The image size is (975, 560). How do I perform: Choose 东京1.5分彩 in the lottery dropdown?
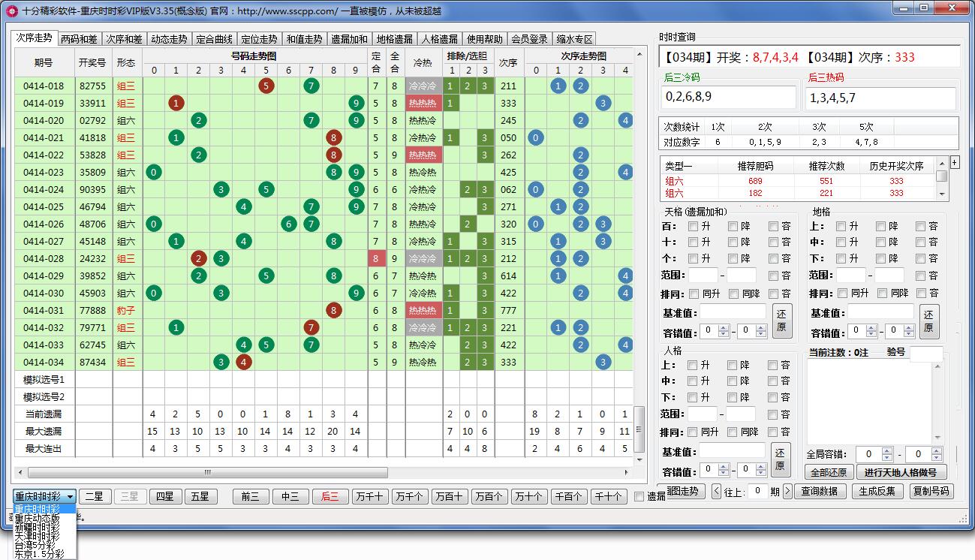coord(40,554)
